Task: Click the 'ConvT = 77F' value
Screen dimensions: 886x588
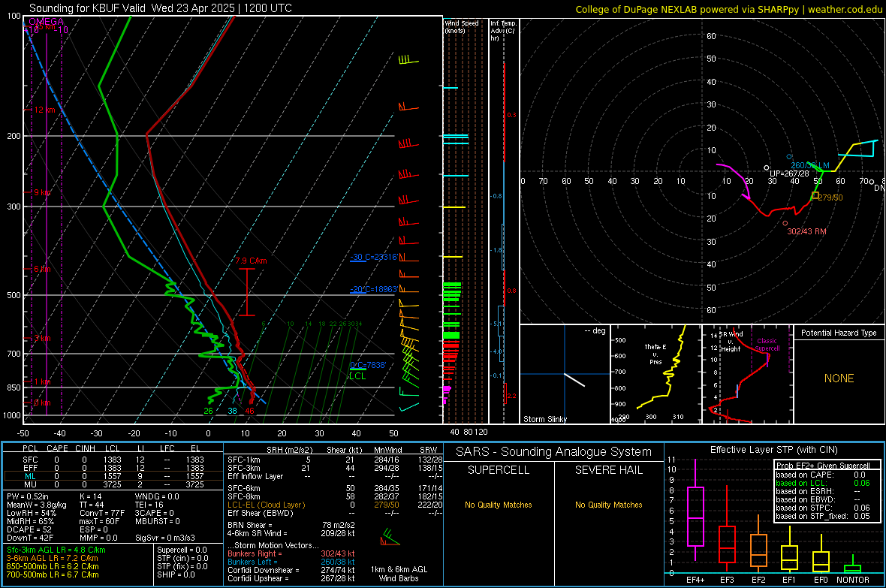Action: (x=102, y=514)
